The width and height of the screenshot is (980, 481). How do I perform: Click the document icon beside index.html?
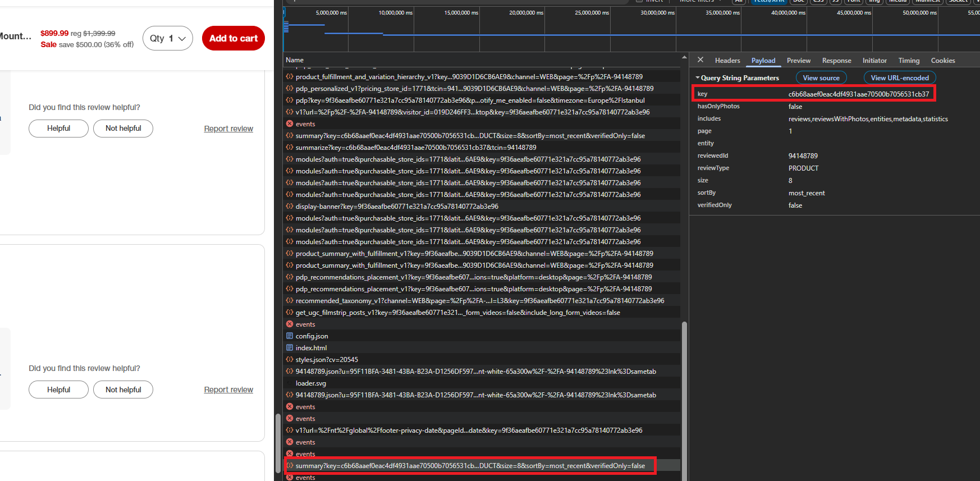(290, 347)
